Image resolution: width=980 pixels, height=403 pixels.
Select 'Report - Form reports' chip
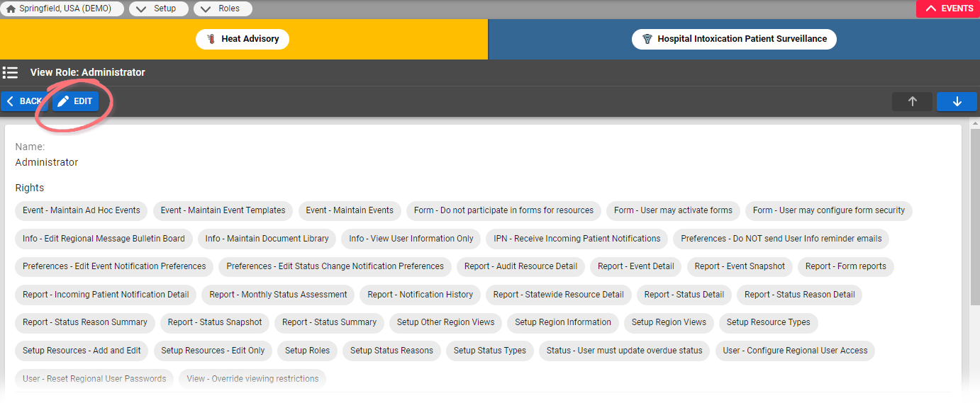tap(846, 266)
